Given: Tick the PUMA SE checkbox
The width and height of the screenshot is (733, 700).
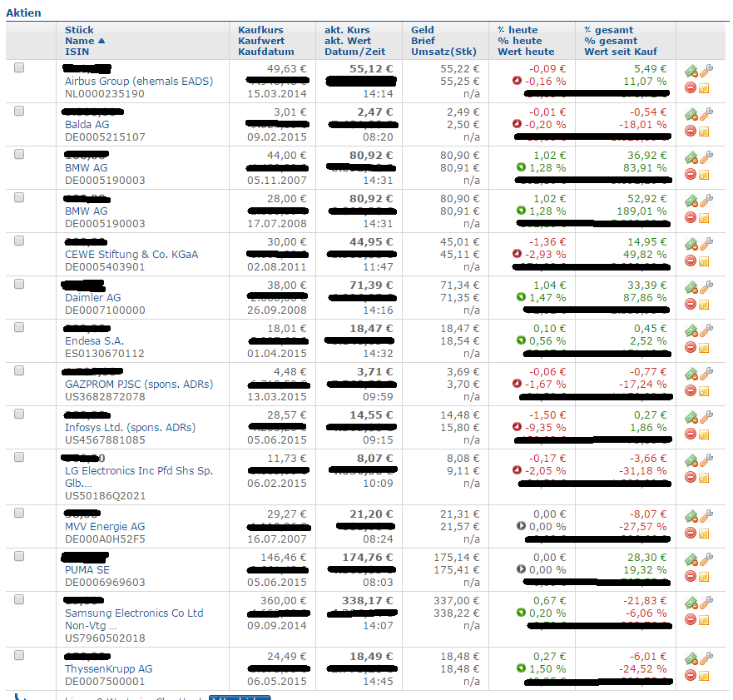Looking at the screenshot, I should point(19,556).
